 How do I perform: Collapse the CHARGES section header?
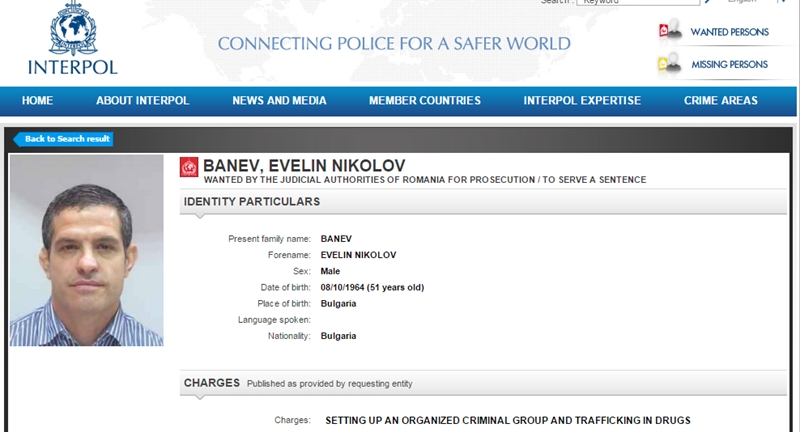pyautogui.click(x=483, y=383)
